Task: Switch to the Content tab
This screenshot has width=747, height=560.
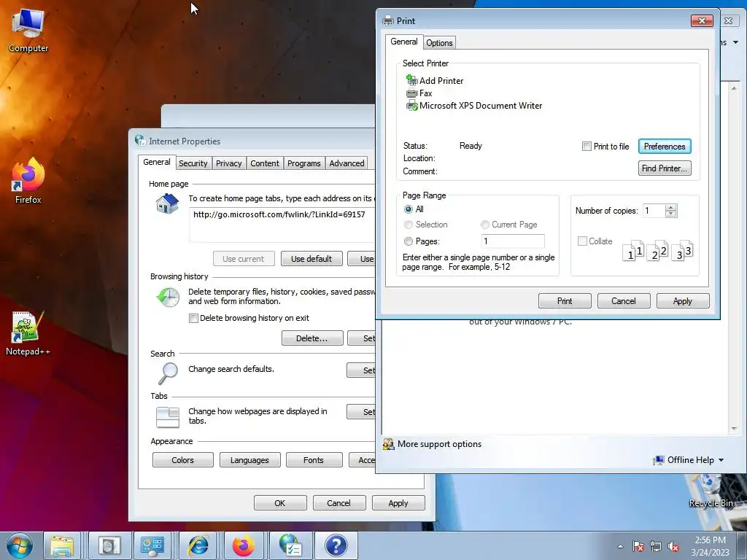Action: click(x=265, y=163)
